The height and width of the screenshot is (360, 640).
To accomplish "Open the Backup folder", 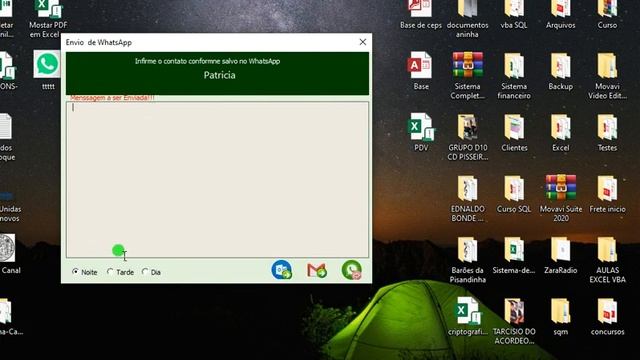I will tap(560, 71).
